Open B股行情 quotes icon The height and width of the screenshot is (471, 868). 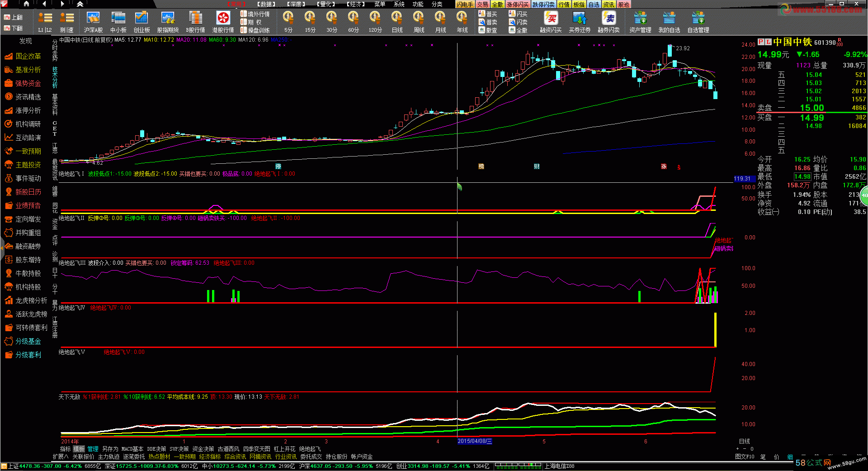195,22
